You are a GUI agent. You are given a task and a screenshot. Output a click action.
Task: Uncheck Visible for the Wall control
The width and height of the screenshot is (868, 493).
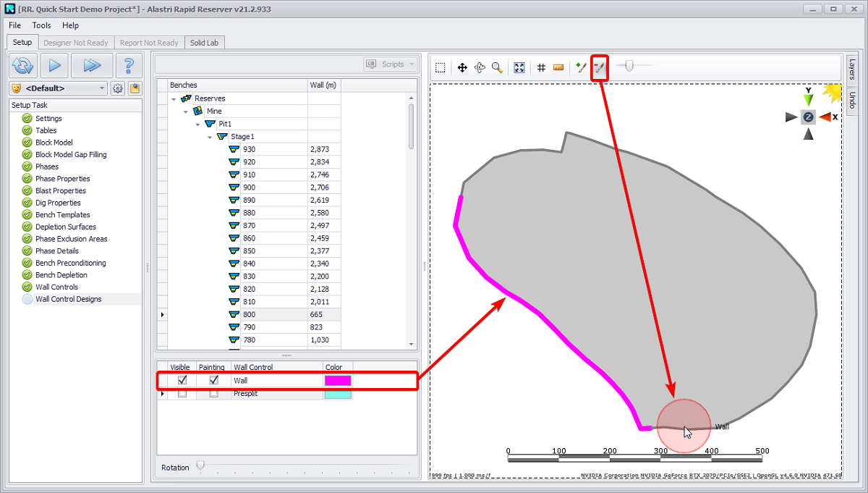point(182,380)
